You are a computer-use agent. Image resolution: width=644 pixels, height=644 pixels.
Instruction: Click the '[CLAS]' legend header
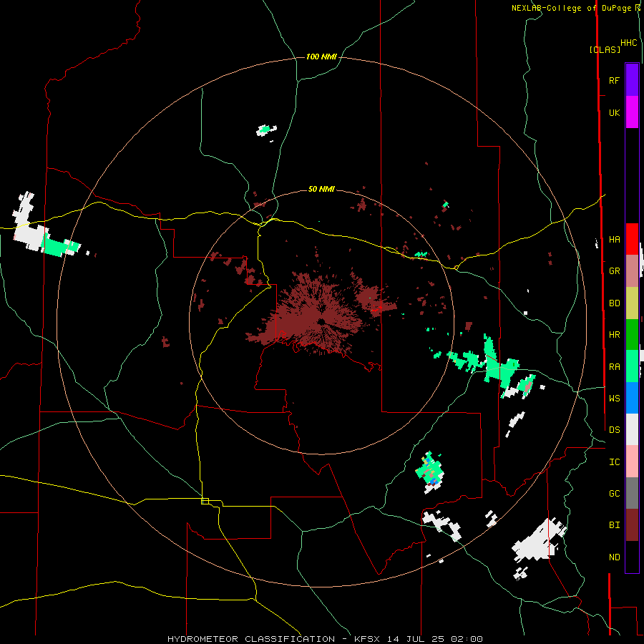(x=605, y=49)
